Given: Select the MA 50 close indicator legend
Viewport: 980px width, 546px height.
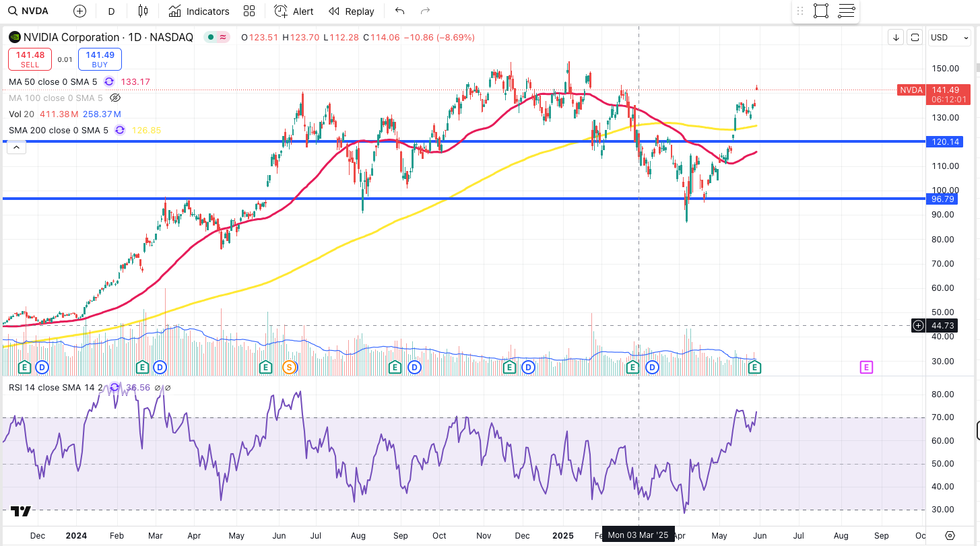Looking at the screenshot, I should click(53, 81).
